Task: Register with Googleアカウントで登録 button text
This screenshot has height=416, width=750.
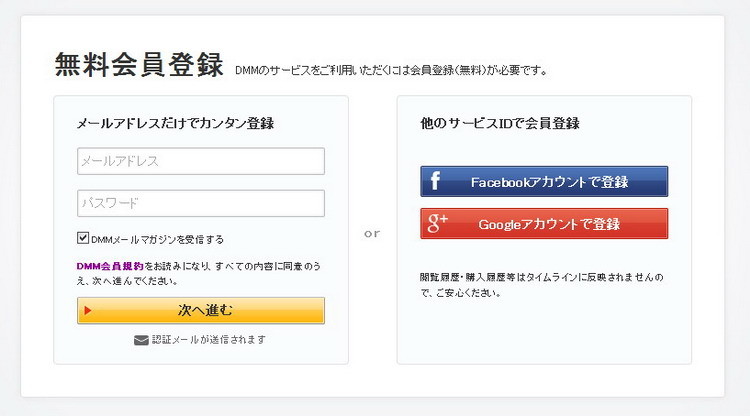Action: 549,224
